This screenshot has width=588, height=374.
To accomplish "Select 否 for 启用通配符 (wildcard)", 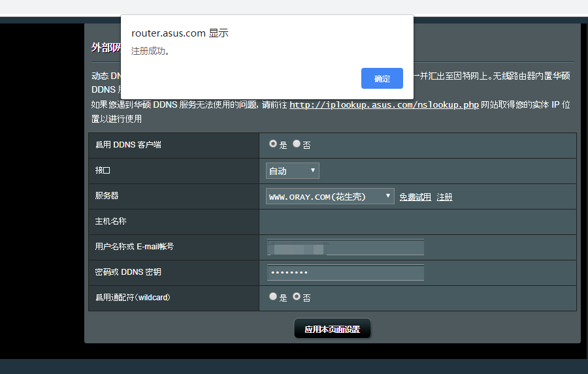I will point(297,297).
